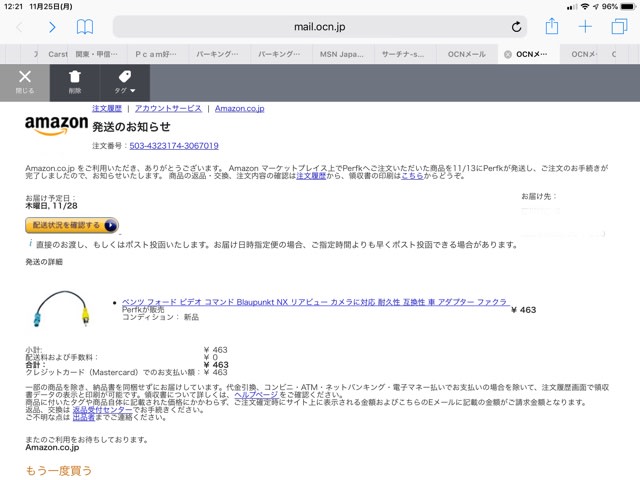The image size is (640, 480).
Task: Open the Safari share sheet icon
Action: tap(552, 26)
